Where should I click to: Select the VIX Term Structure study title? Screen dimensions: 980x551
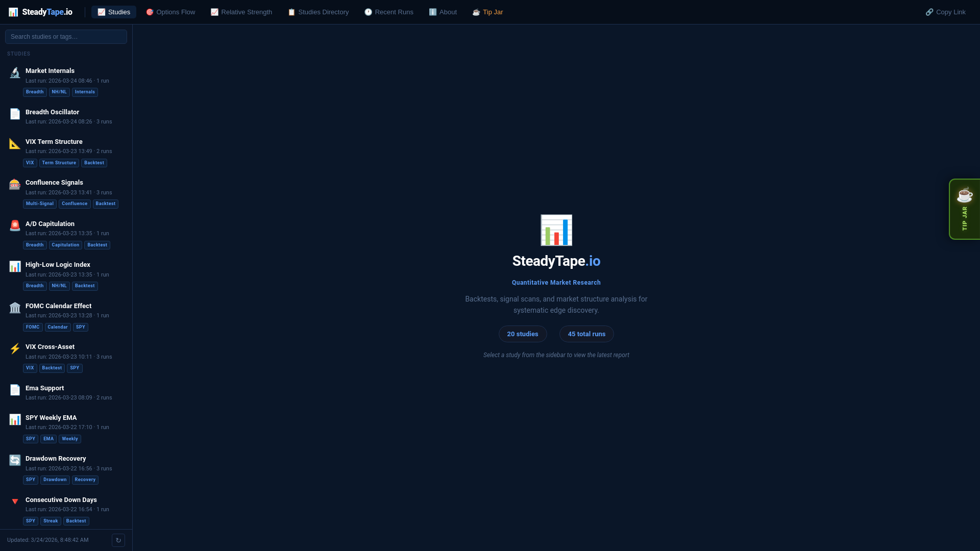[x=54, y=142]
